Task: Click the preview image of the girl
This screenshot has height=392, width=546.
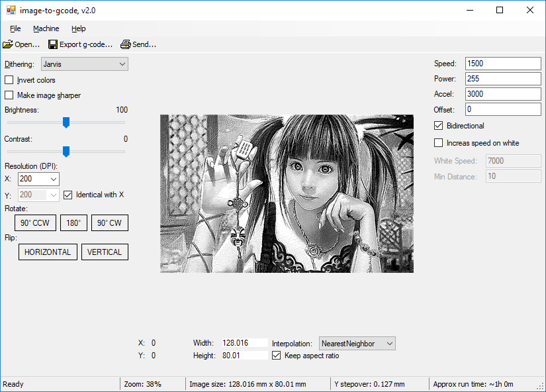Action: pos(287,194)
